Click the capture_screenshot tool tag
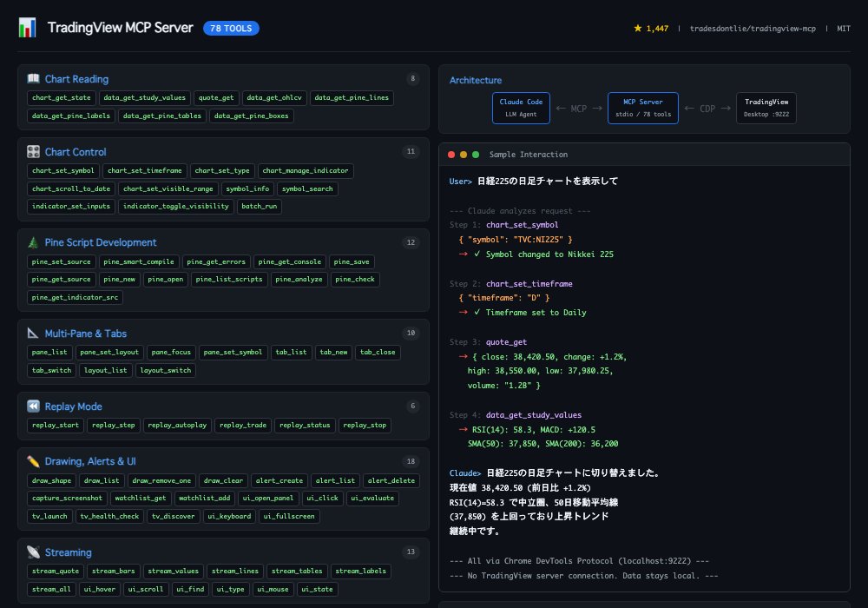868x608 pixels. (67, 499)
